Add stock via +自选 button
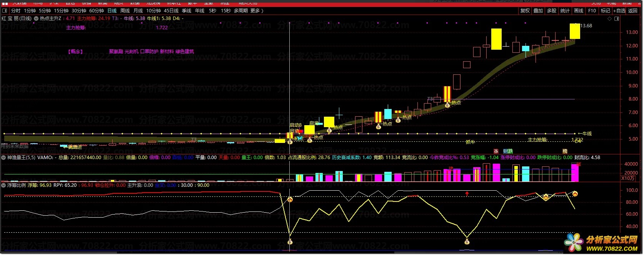 [x=619, y=11]
